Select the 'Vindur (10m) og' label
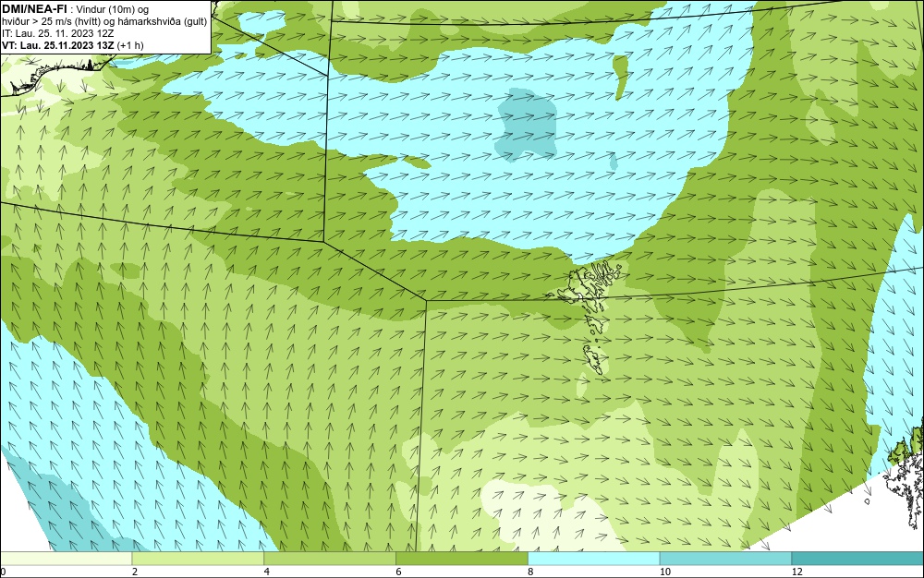The image size is (924, 578). pos(113,9)
